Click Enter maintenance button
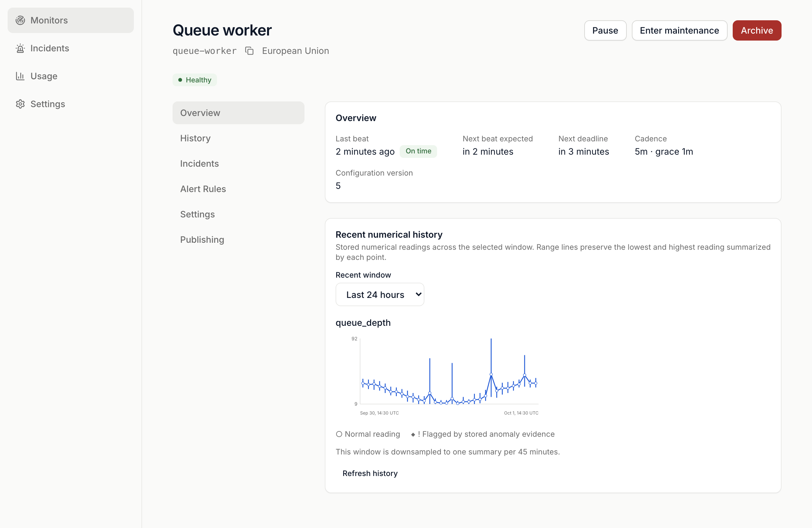The image size is (812, 528). tap(679, 30)
